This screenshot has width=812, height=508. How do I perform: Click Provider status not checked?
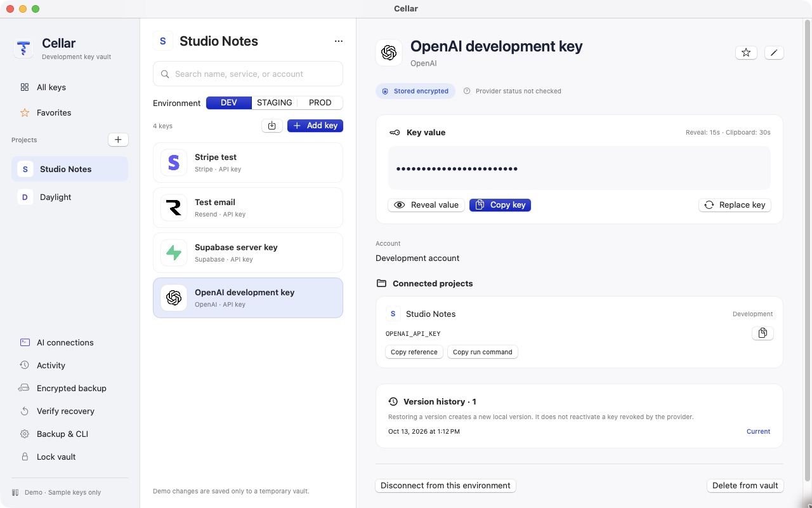coord(513,91)
